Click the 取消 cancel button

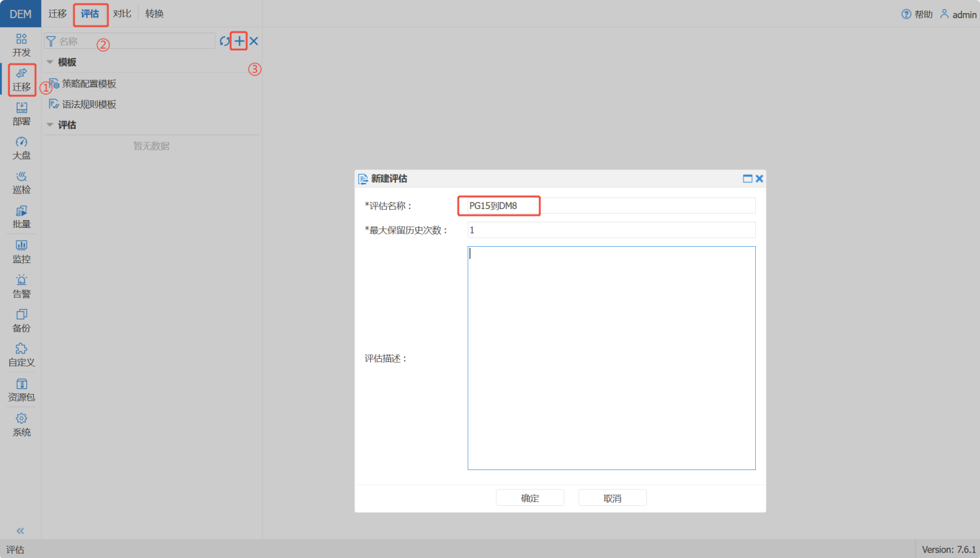612,498
